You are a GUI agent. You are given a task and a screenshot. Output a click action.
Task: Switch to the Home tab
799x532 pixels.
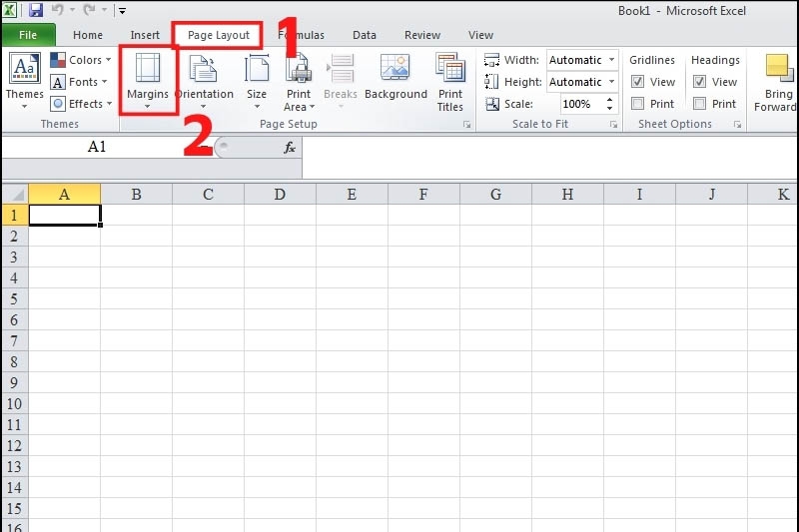88,35
